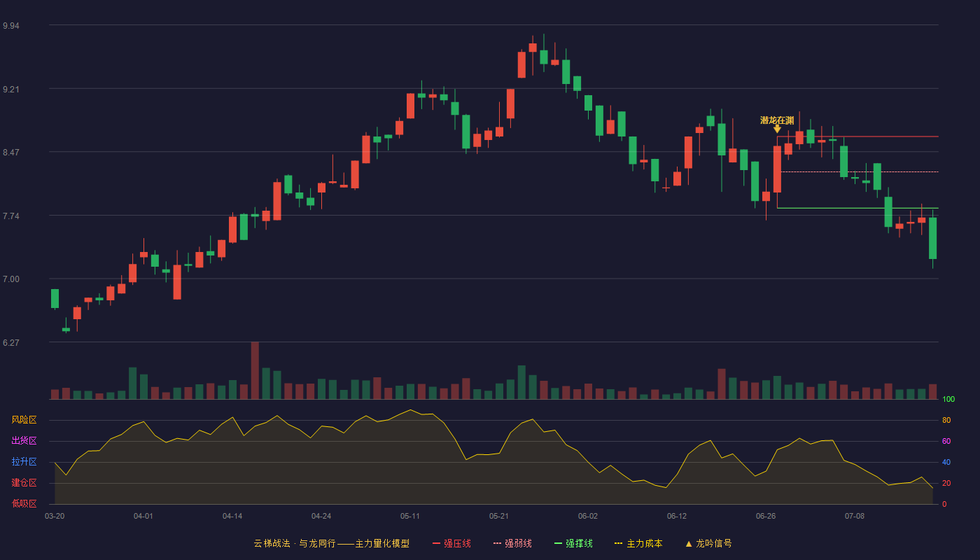This screenshot has height=560, width=980.
Task: Click the green 100 indicator axis value
Action: coord(948,400)
